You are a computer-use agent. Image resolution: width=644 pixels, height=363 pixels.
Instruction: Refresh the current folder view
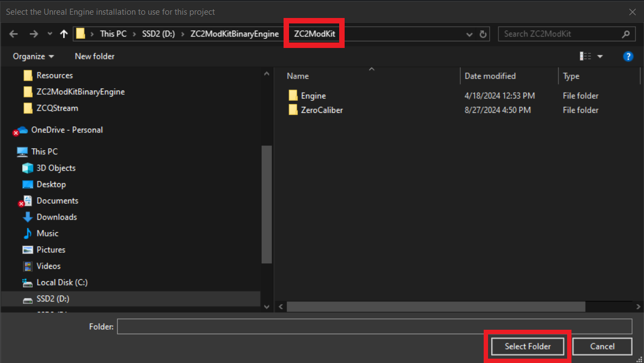click(483, 34)
